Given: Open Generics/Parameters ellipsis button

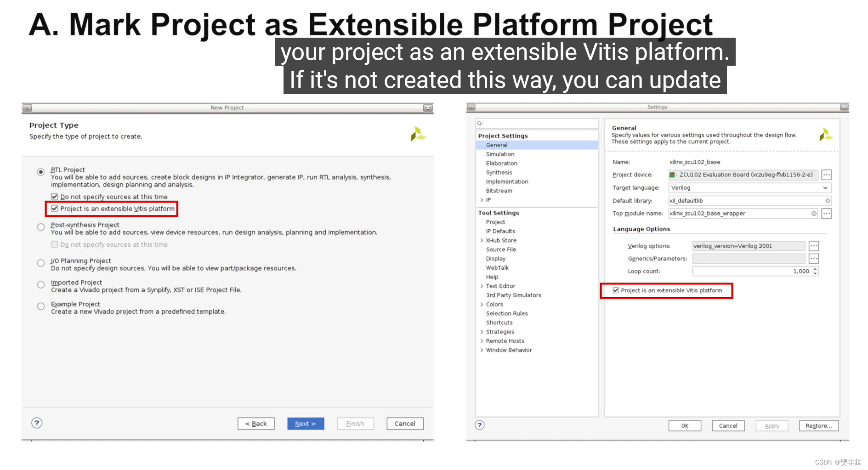Looking at the screenshot, I should click(814, 258).
